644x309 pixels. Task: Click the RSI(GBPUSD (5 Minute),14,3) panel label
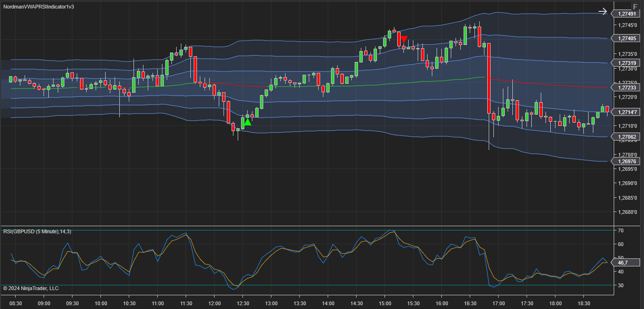pos(37,231)
